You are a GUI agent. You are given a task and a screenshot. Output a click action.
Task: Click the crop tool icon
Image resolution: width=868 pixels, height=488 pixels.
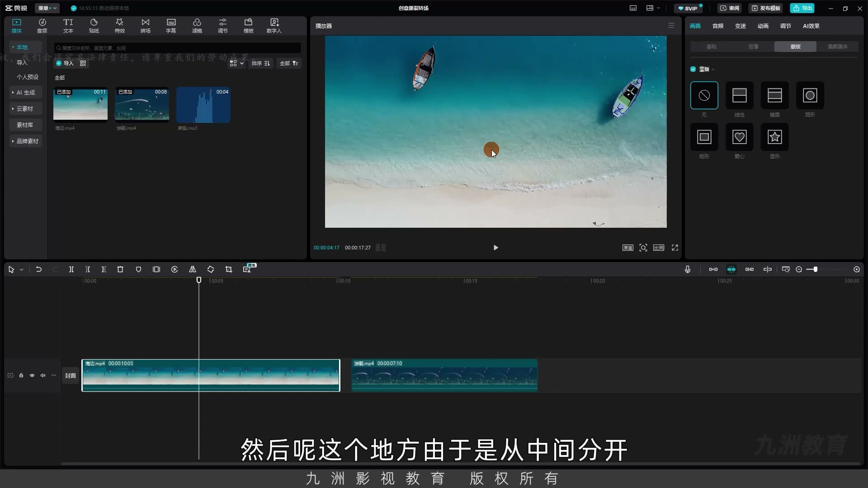click(x=229, y=269)
